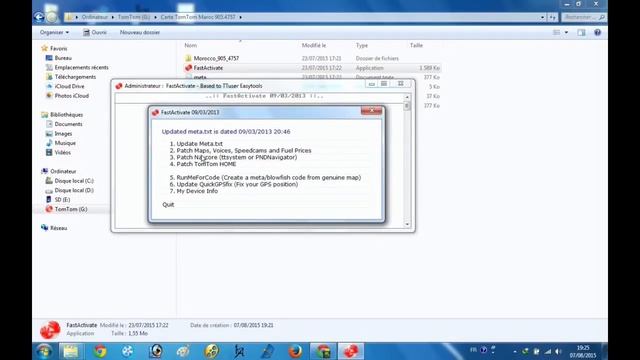Open Images library in sidebar
The image size is (640, 360).
click(63, 133)
